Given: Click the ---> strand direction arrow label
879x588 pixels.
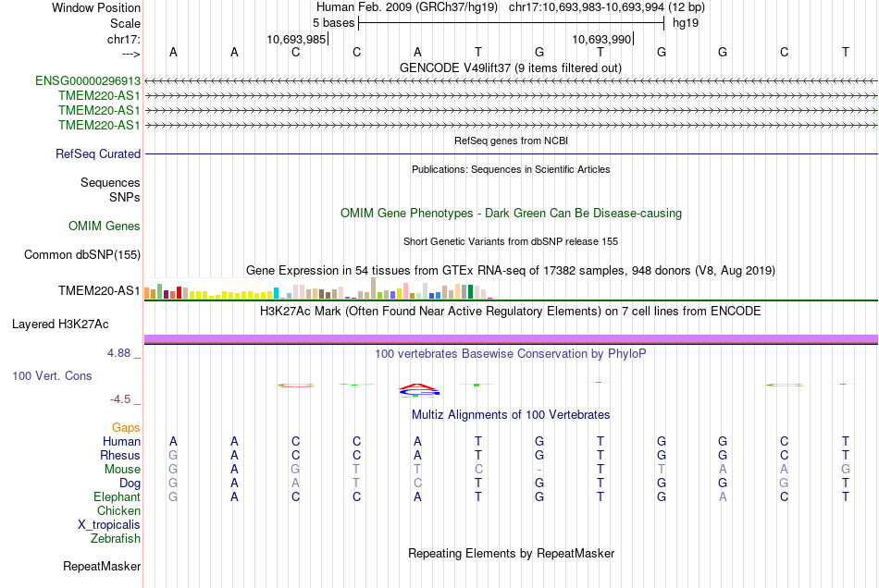Looking at the screenshot, I should point(130,54).
